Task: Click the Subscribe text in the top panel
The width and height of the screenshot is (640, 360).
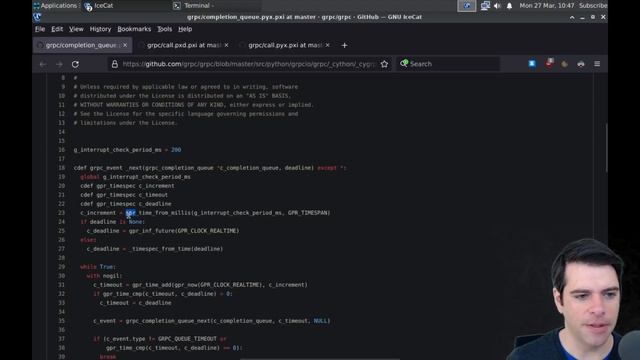Action: [593, 6]
